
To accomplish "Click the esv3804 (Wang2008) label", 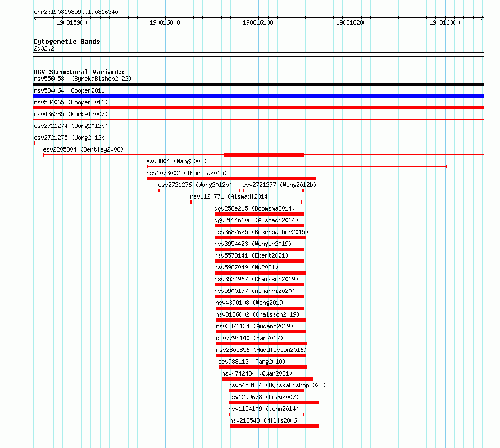I will [176, 161].
